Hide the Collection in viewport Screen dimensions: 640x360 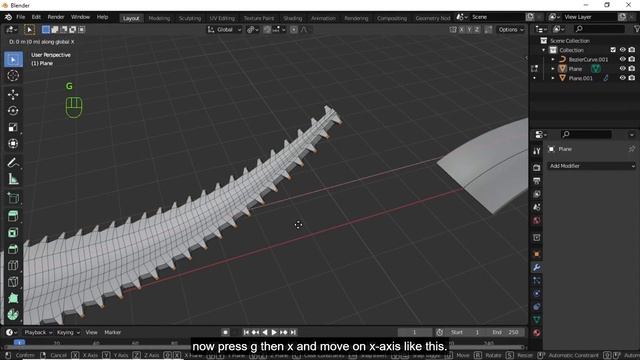(622, 50)
